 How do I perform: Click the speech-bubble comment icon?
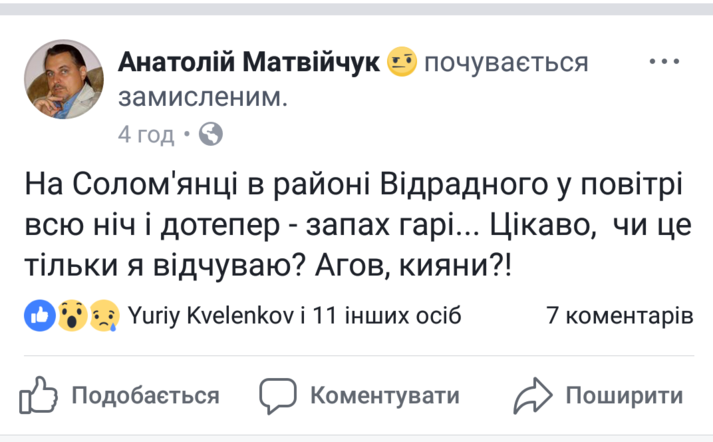(277, 394)
